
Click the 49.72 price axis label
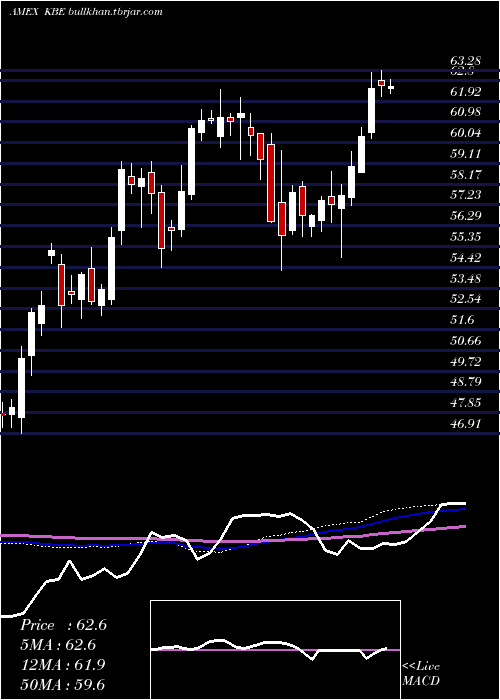[466, 362]
